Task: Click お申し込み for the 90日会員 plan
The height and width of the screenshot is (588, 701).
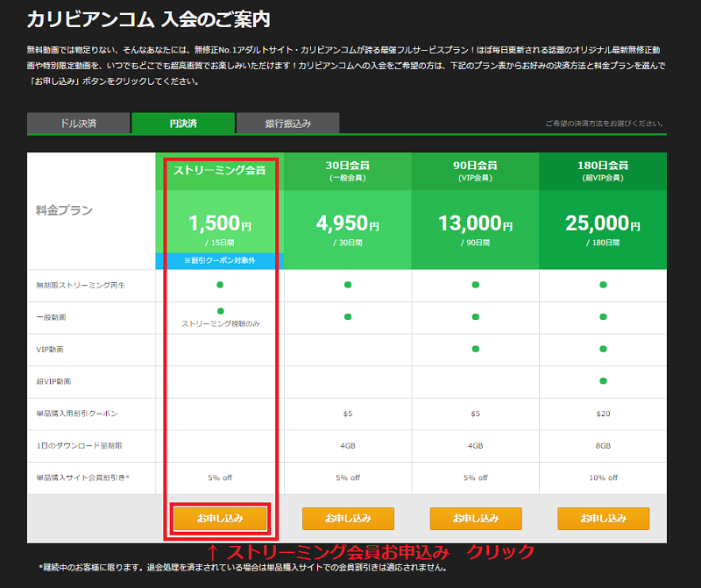Action: point(476,519)
